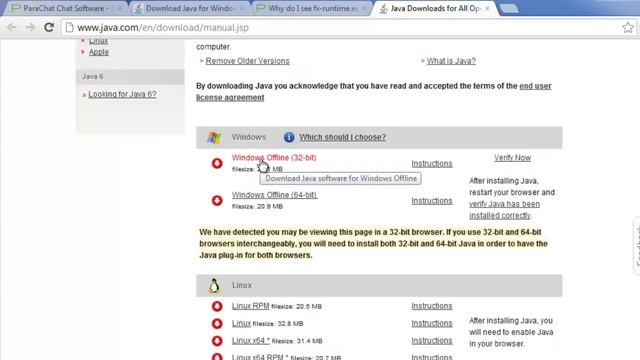The width and height of the screenshot is (640, 360).
Task: Open Instructions for Linux x64
Action: coord(432,340)
